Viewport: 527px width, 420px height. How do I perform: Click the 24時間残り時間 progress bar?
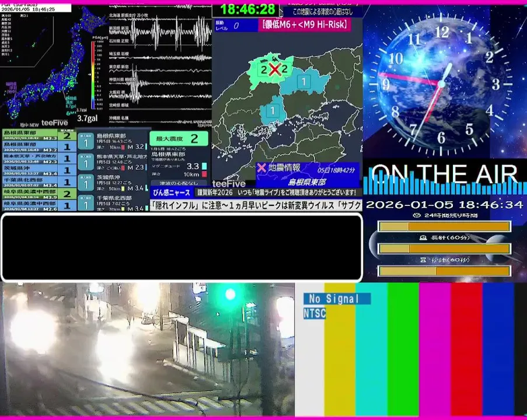[445, 226]
